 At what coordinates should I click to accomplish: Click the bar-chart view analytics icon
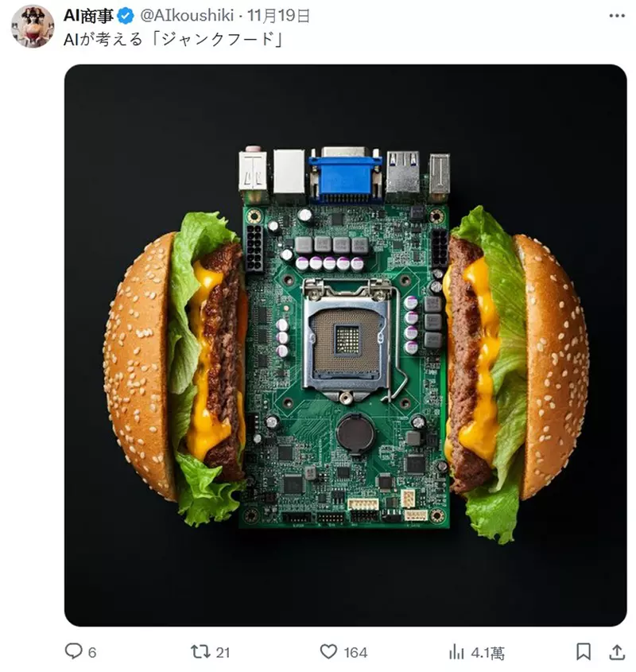tap(457, 651)
